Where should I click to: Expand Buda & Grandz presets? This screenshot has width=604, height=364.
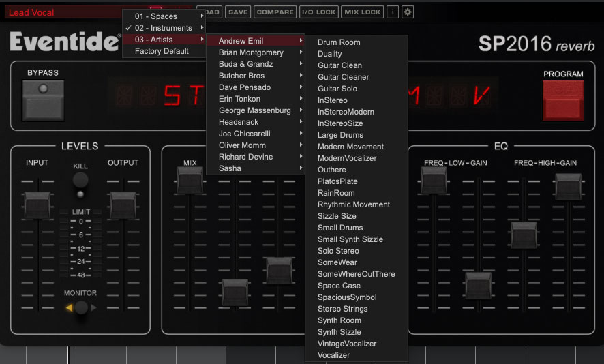point(256,64)
